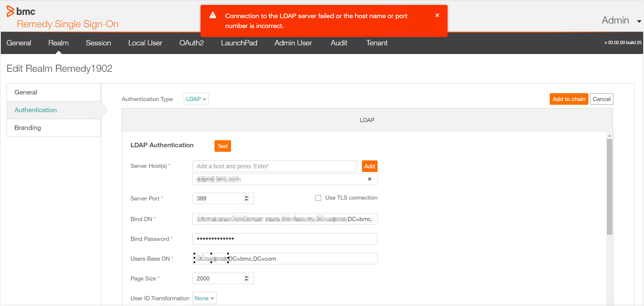Focus the Server Host(s) input field
Screen dimensions: 644x306
click(275, 166)
